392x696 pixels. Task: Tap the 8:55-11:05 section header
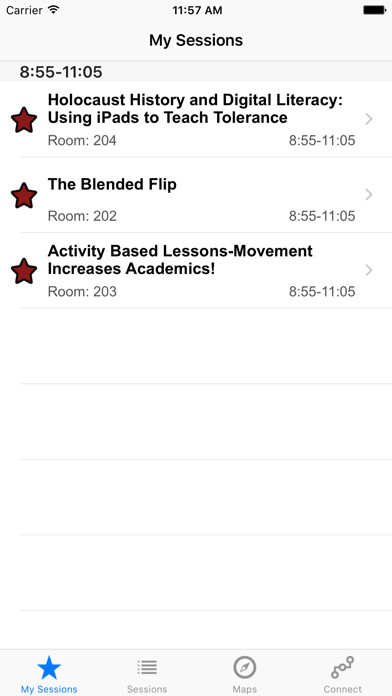click(196, 71)
